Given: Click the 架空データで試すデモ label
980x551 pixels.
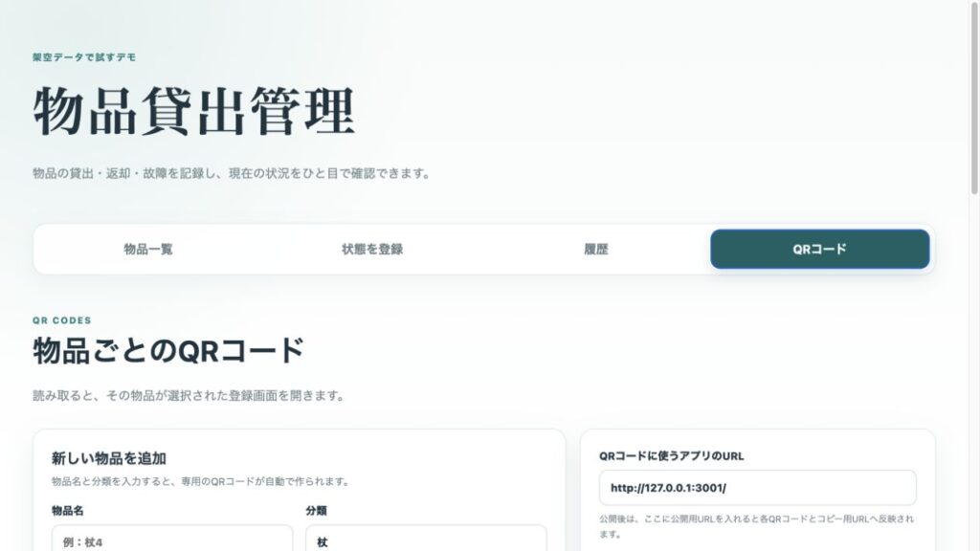Looking at the screenshot, I should [84, 56].
